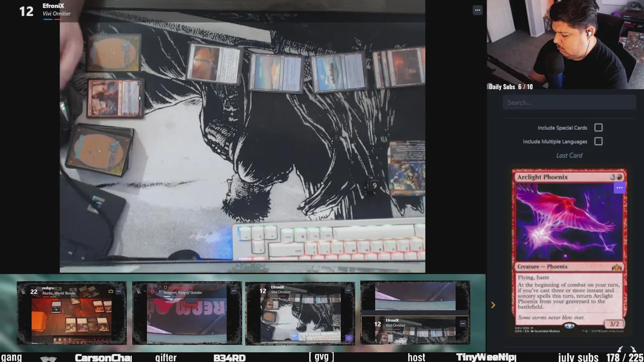This screenshot has width=644, height=362.
Task: Open options menu on third EfroniX thumbnail
Action: click(x=348, y=291)
